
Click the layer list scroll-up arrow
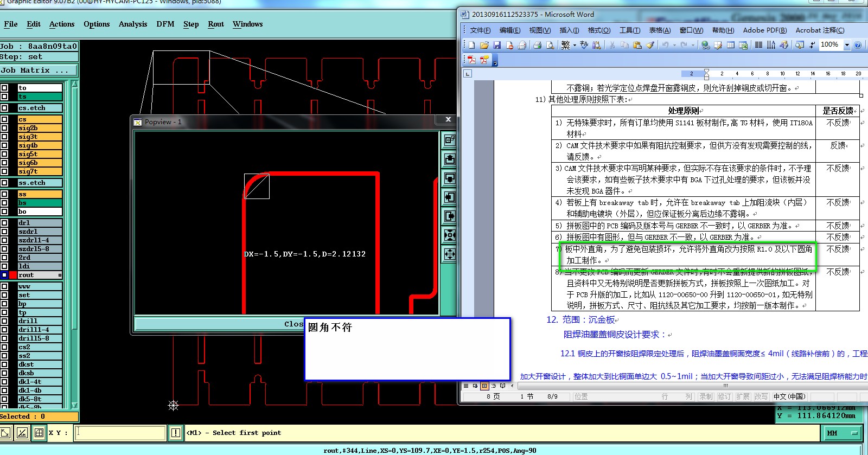[x=74, y=85]
